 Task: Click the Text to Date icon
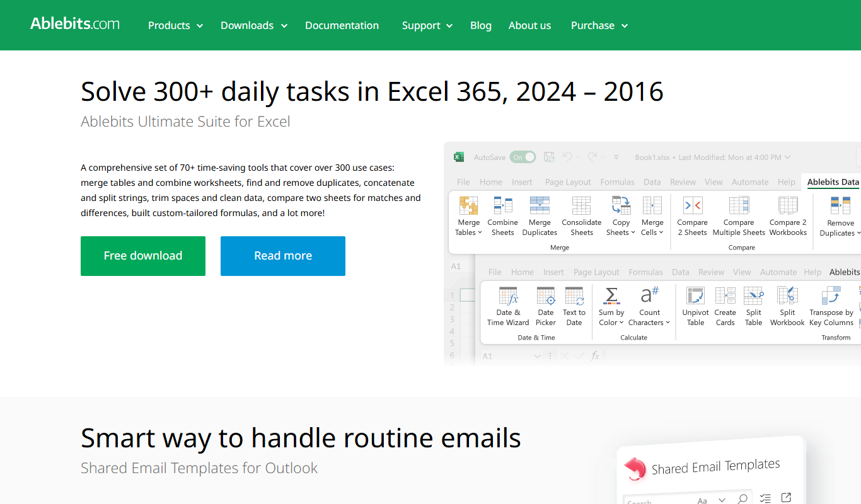pyautogui.click(x=574, y=296)
